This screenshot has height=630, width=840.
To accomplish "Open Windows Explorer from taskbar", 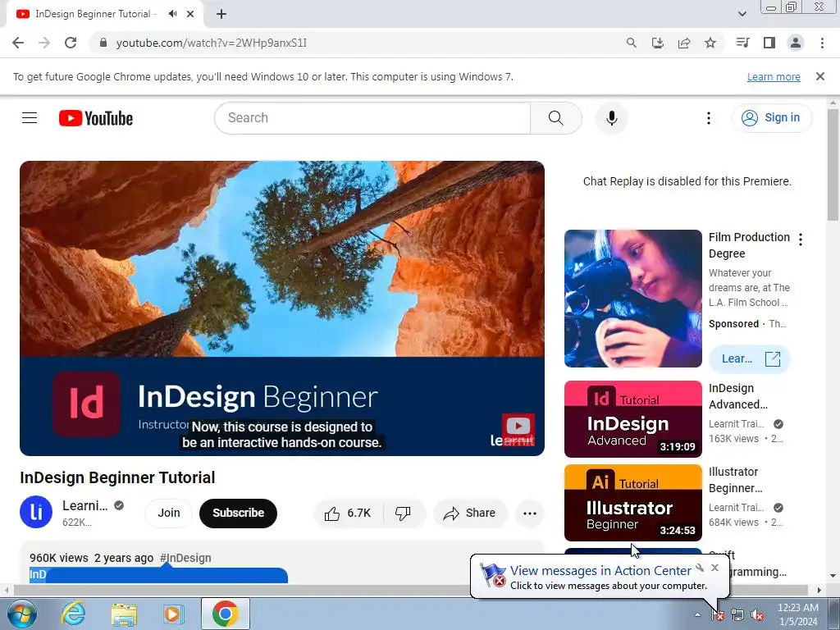I will (x=124, y=614).
